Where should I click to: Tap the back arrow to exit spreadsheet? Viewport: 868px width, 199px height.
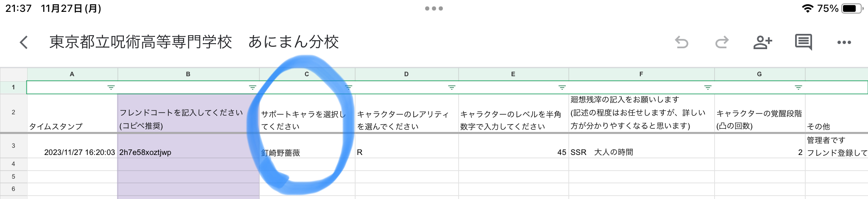24,42
